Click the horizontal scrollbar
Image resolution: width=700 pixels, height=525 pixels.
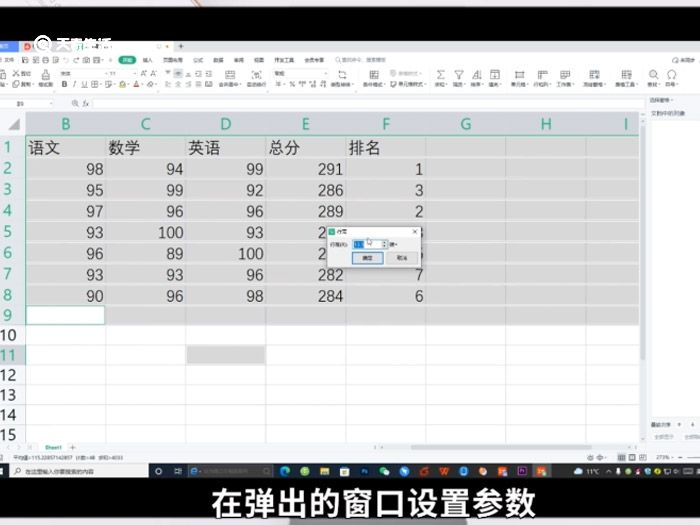501,447
